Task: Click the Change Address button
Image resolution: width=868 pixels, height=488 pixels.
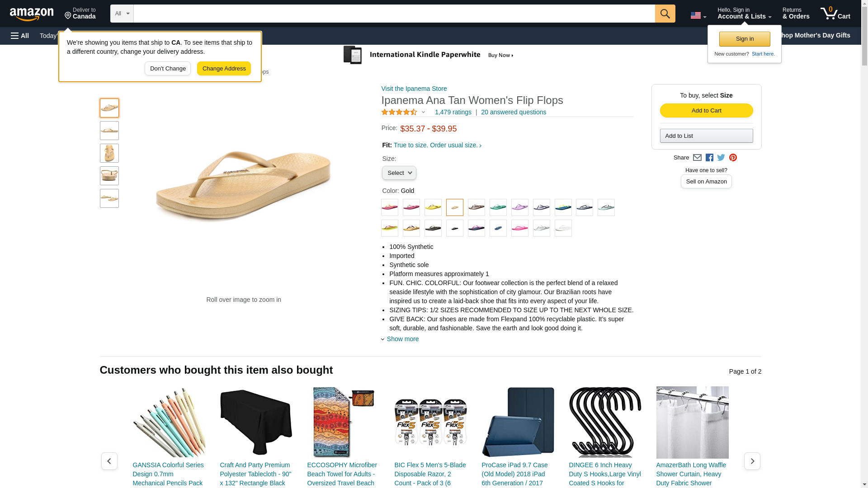Action: (x=224, y=69)
